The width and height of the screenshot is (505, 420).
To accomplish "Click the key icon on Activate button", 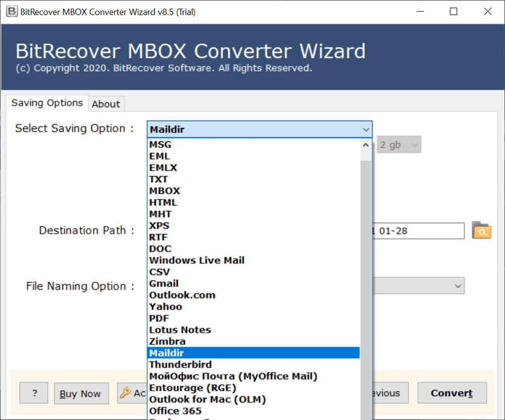I will (125, 393).
